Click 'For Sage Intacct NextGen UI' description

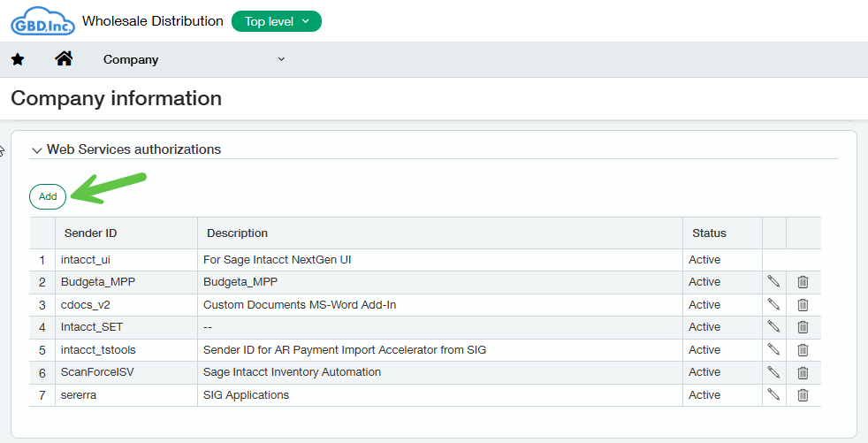[277, 260]
